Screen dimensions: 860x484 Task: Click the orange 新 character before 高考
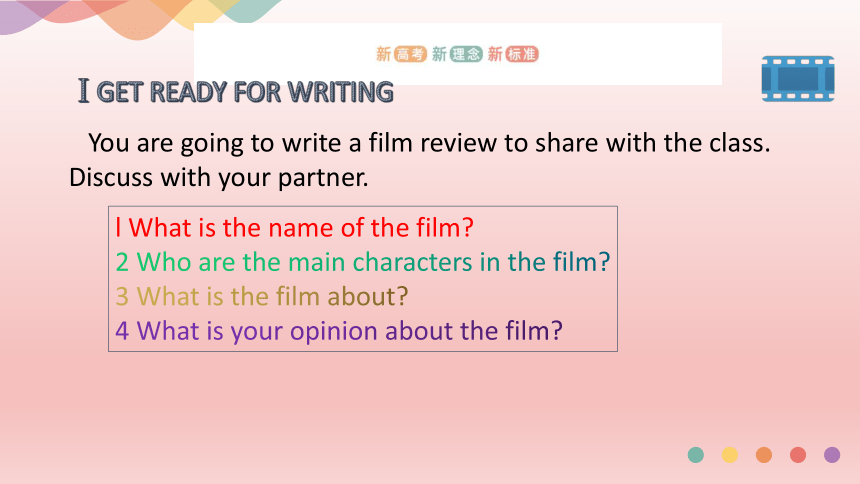383,54
